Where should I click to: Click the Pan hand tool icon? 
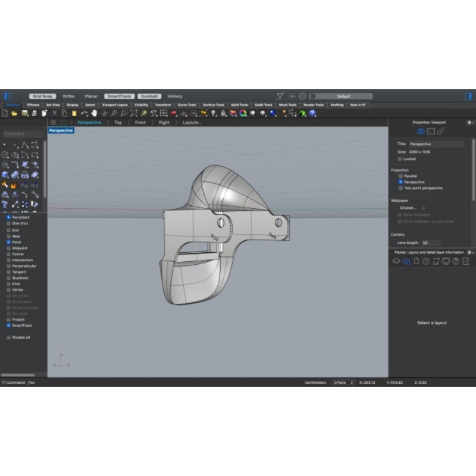pyautogui.click(x=93, y=113)
